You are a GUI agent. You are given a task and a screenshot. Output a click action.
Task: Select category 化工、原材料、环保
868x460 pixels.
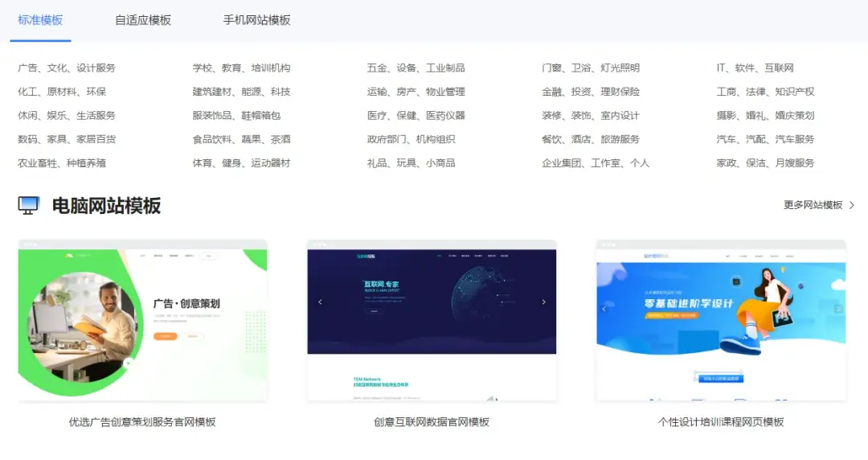point(61,92)
